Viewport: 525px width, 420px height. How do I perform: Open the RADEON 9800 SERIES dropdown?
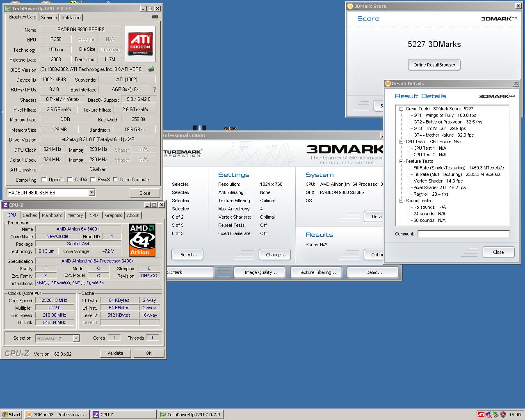coord(91,193)
